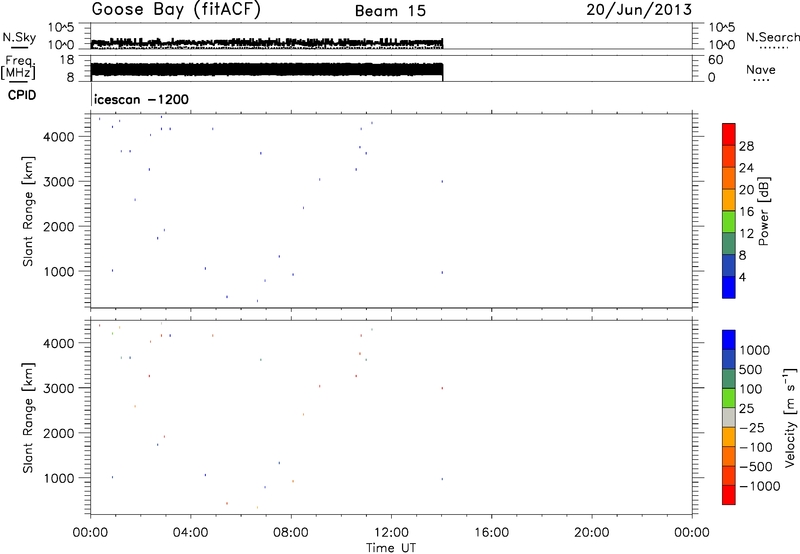
Task: Click the '-1000' label on Velocity color bar
Action: [x=759, y=486]
